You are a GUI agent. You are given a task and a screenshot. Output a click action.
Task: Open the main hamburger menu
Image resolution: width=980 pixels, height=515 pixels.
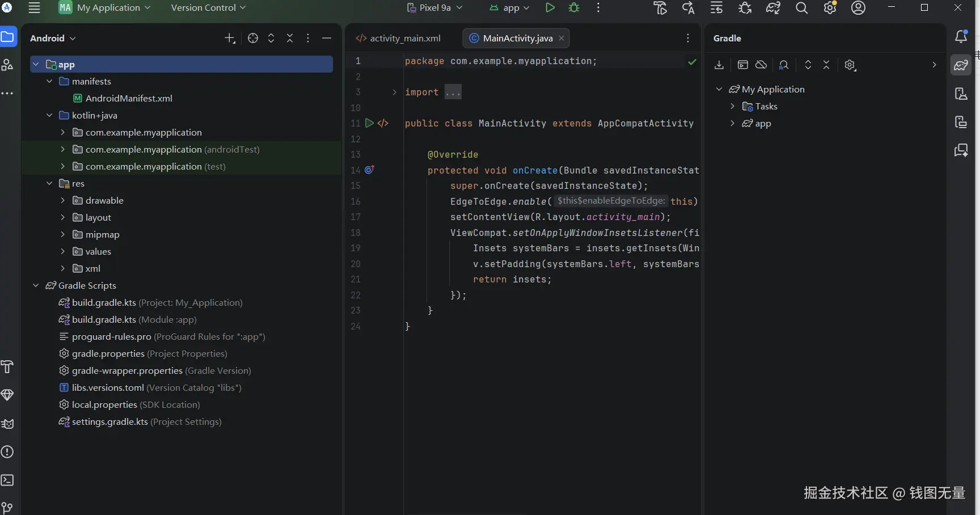(34, 8)
